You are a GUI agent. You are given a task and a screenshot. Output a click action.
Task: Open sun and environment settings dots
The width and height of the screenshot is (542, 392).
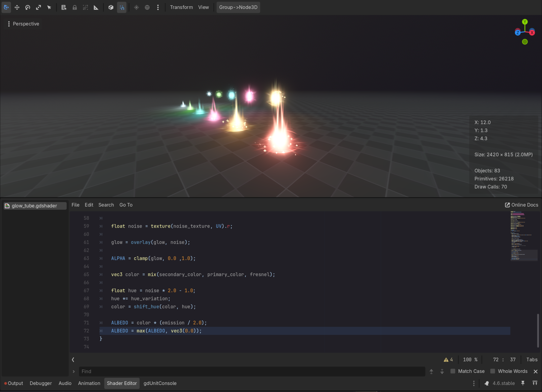click(x=158, y=7)
